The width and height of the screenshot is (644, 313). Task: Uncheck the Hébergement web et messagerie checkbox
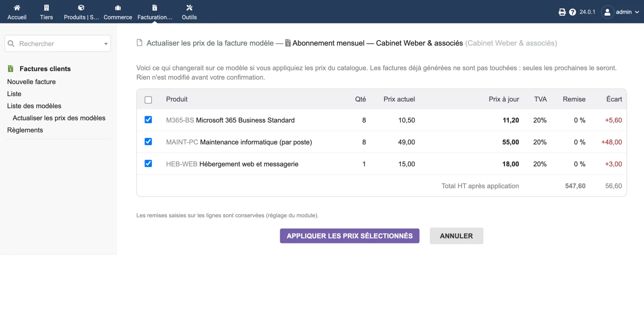148,164
